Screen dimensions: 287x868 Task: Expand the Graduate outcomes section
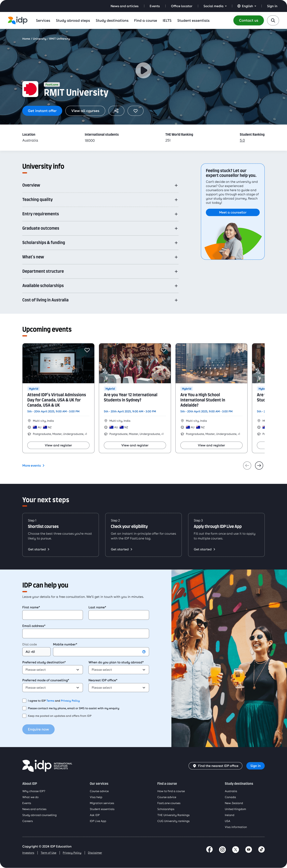[x=100, y=228]
